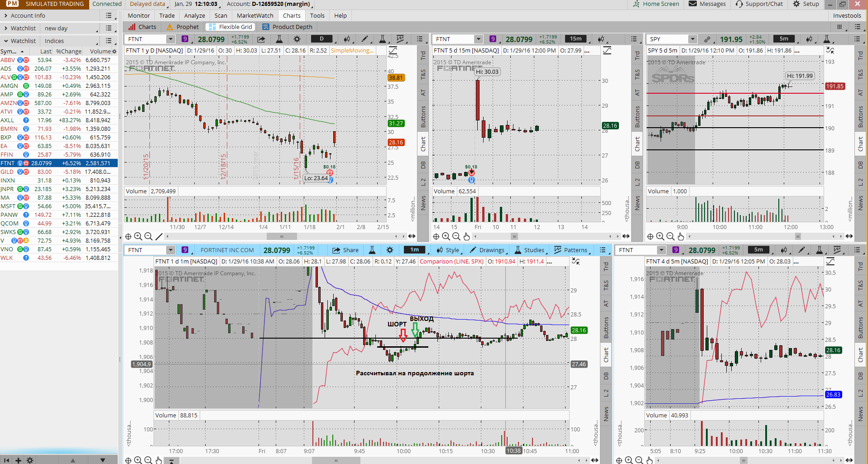Screen dimensions: 868x464
Task: Open the symbol dropdown in FTNT 15m chart
Action: click(x=478, y=39)
